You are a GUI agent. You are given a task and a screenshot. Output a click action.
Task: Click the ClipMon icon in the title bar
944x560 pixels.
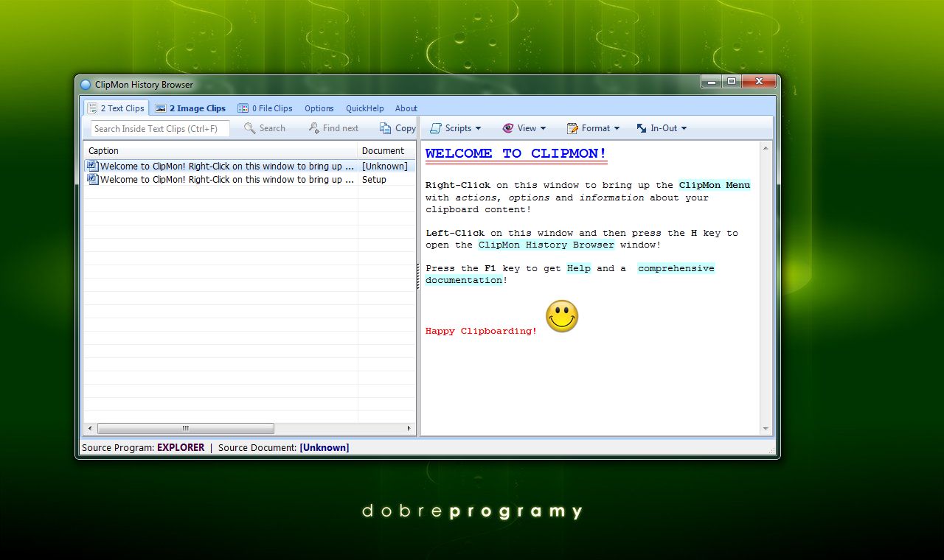(x=86, y=85)
